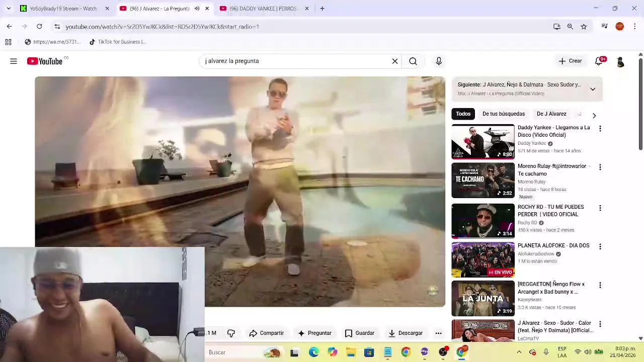Run search with the magnifier button

tap(413, 61)
